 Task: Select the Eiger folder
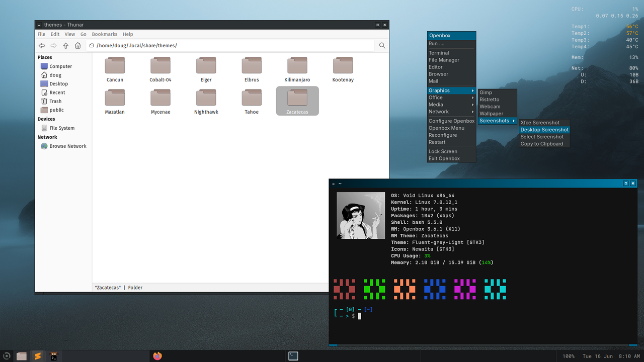[206, 69]
